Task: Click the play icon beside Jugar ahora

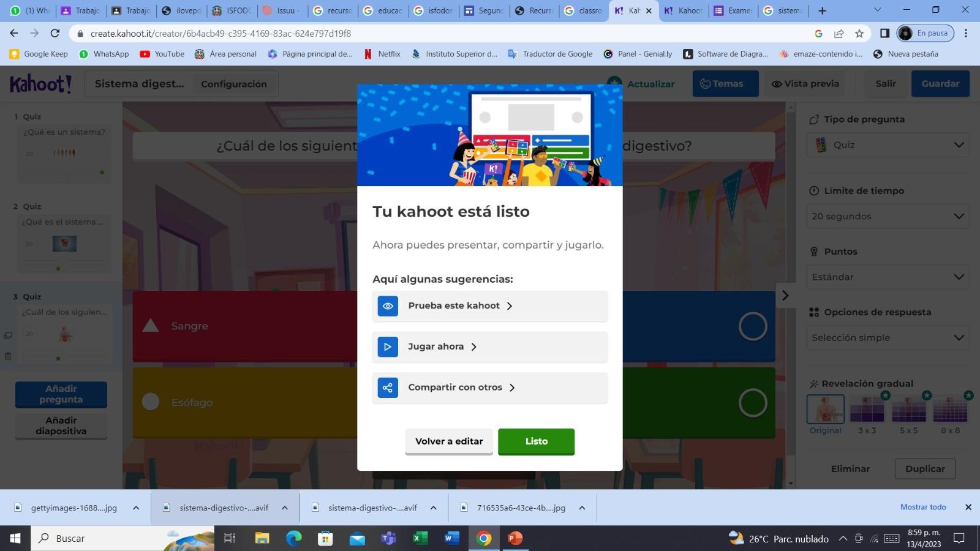Action: coord(388,347)
